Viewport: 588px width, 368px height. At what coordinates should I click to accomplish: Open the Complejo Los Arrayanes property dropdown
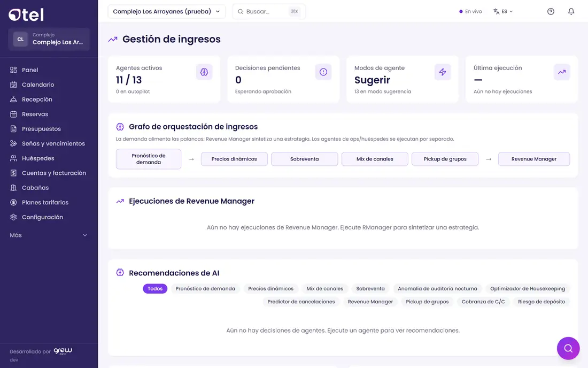pyautogui.click(x=166, y=11)
